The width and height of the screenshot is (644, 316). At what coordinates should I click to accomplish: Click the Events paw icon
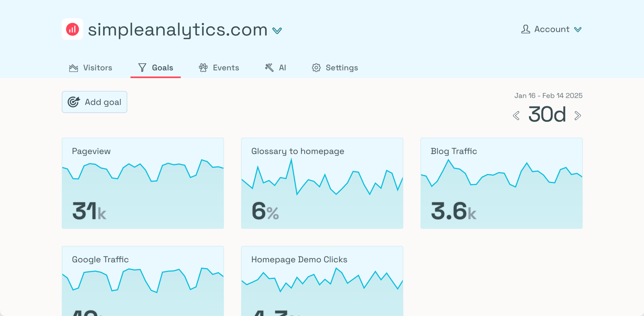pyautogui.click(x=203, y=68)
